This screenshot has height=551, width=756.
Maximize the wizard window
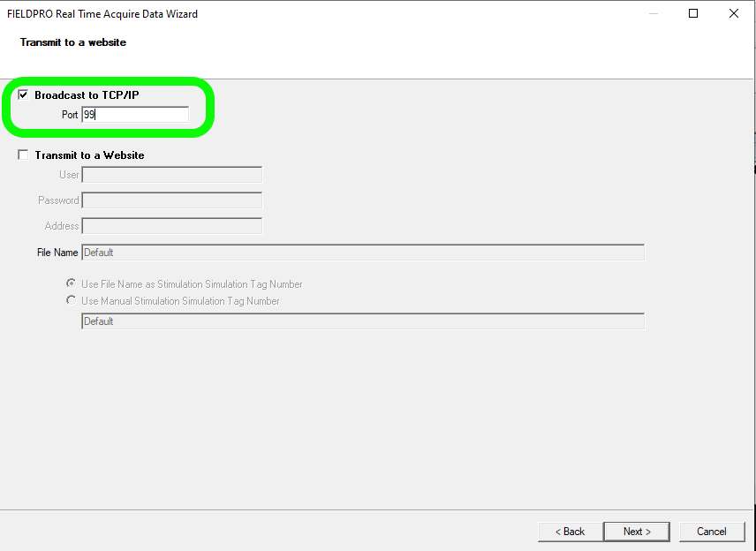(693, 13)
